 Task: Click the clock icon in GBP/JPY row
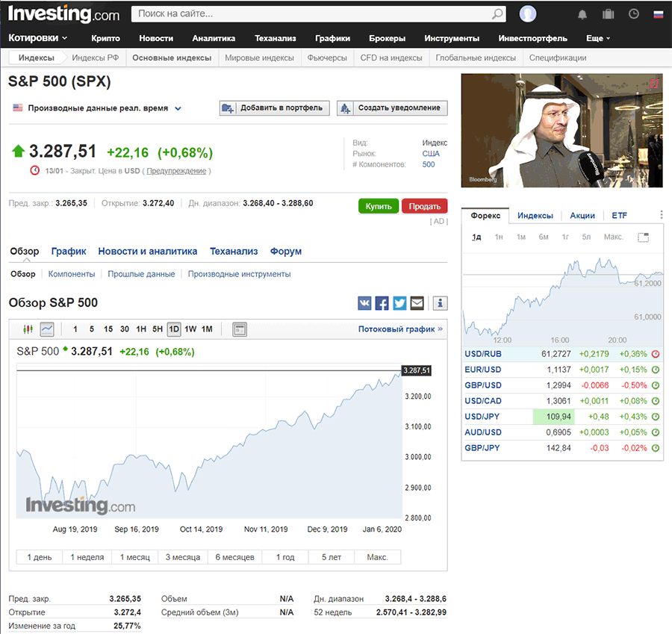(656, 448)
